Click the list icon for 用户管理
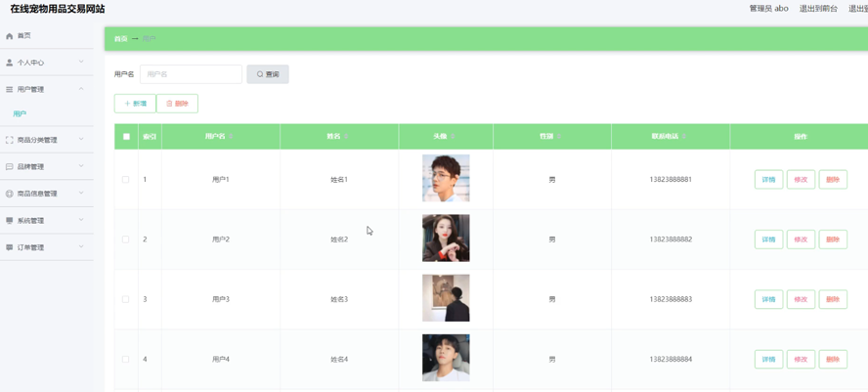Screen dimensions: 868x392 pos(9,89)
